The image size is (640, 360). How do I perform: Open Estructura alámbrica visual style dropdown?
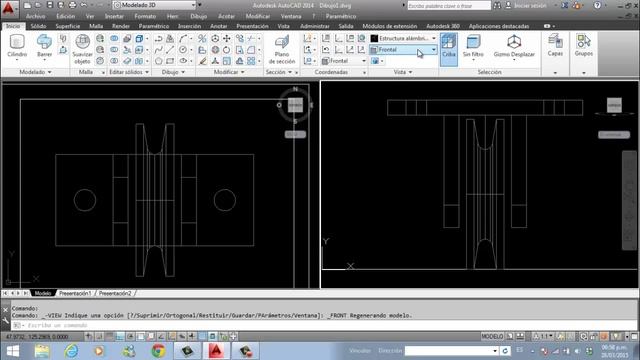[403, 38]
